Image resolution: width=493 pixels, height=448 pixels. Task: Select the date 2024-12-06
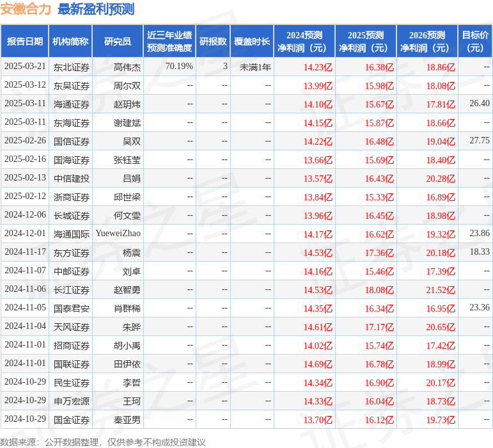(x=25, y=215)
